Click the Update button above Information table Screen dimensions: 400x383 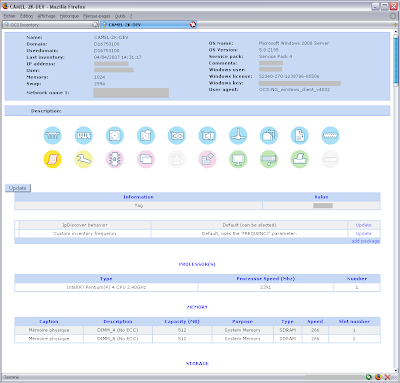18,188
